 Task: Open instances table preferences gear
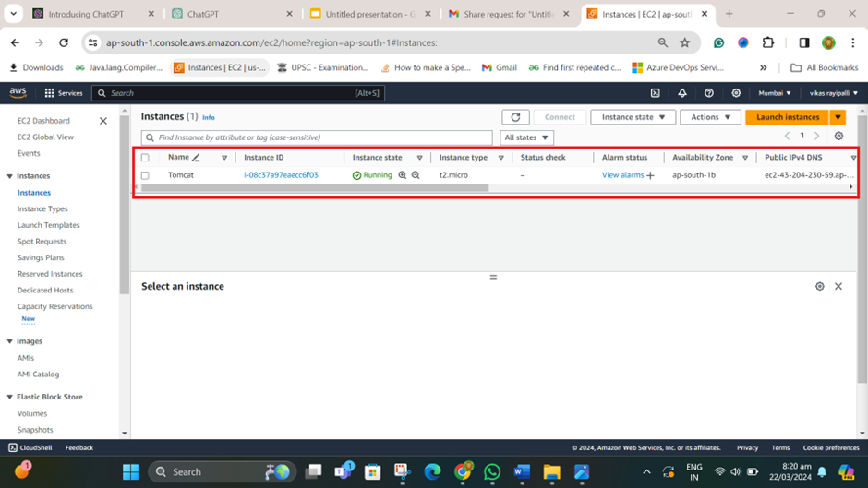tap(838, 136)
